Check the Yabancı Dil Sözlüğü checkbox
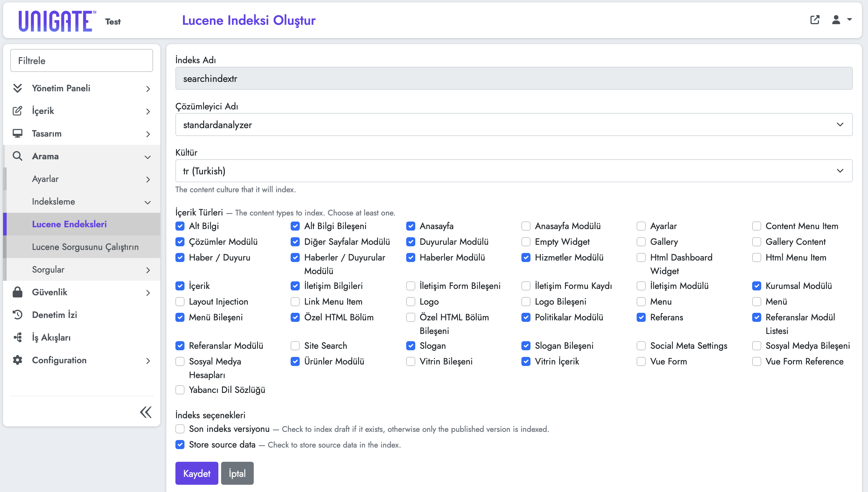The width and height of the screenshot is (868, 492). click(x=180, y=390)
